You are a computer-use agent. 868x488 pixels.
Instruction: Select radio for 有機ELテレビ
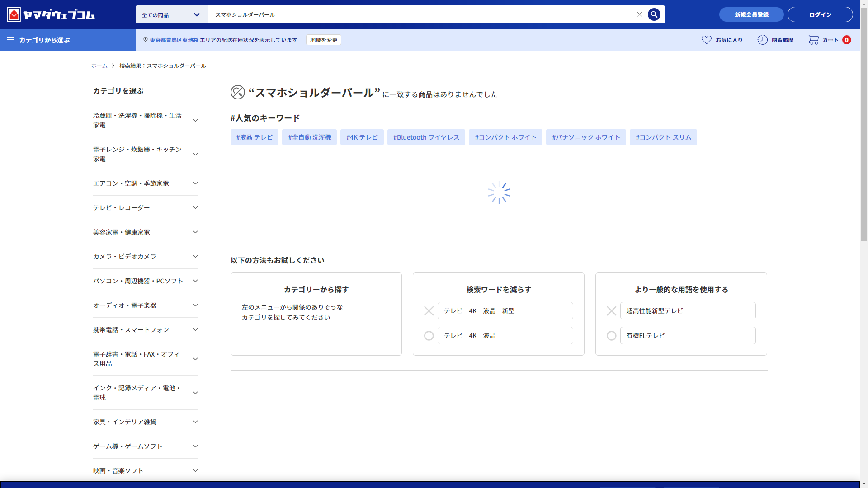611,336
